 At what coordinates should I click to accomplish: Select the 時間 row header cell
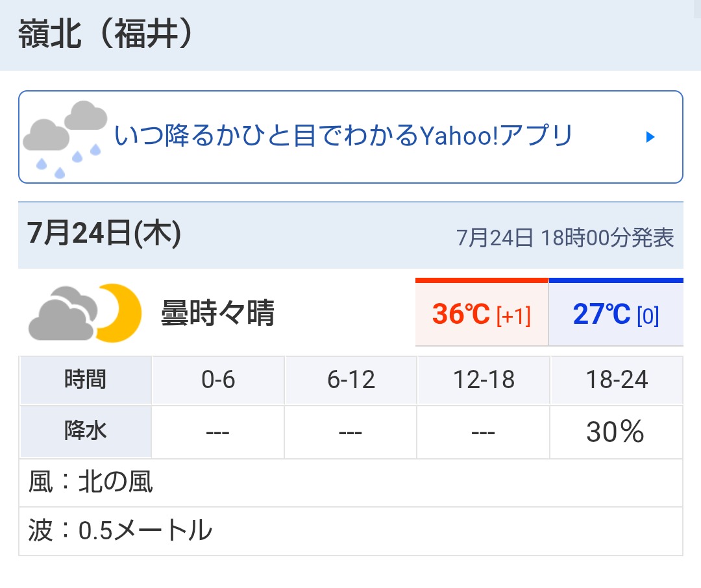(86, 380)
